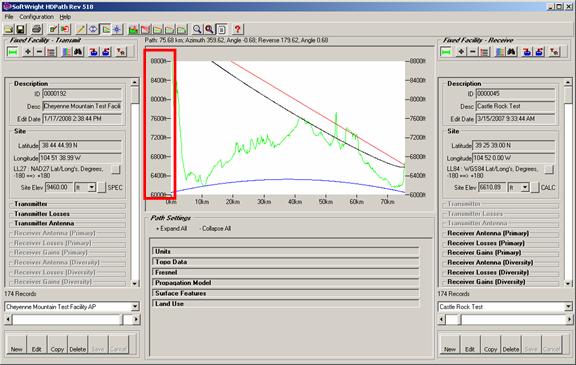Image resolution: width=576 pixels, height=365 pixels.
Task: Click binoculars search icon in Receive panel
Action: click(x=511, y=52)
